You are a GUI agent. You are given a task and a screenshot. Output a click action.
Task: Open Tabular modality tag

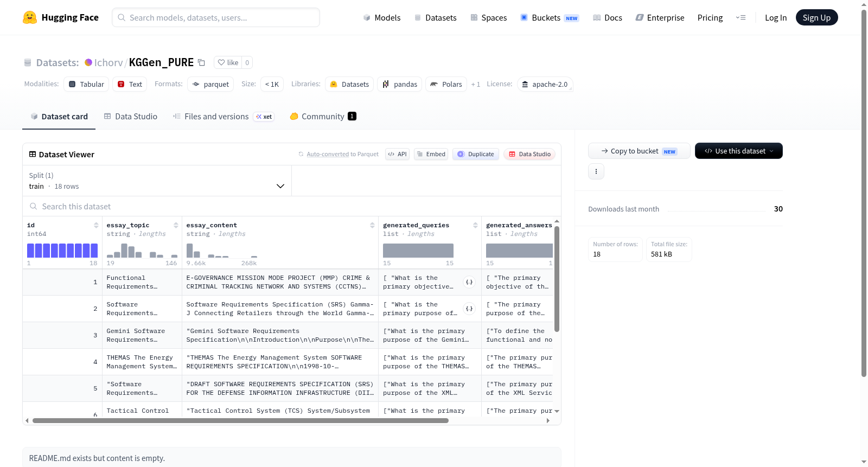86,84
